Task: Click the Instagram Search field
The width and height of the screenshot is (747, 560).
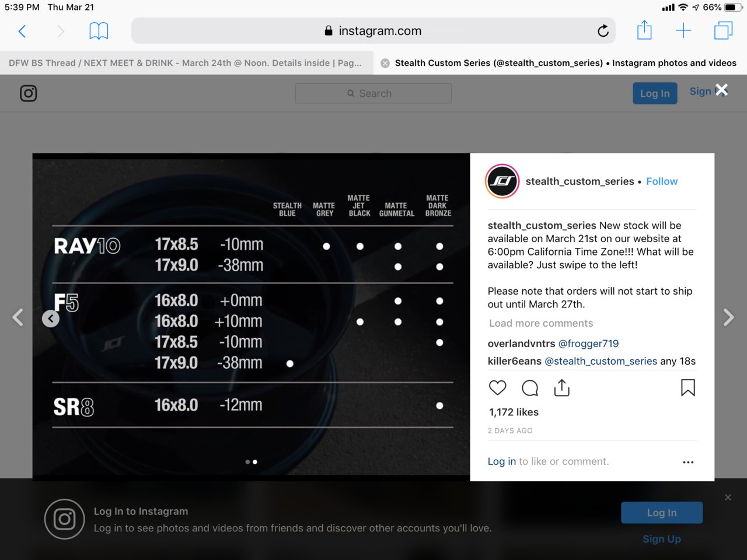Action: 373,93
